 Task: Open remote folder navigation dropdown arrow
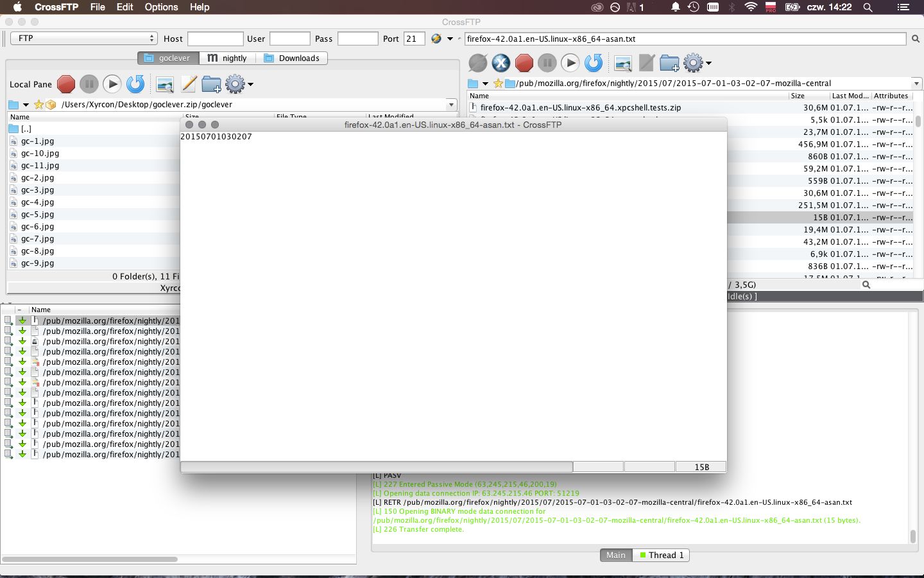pos(485,83)
